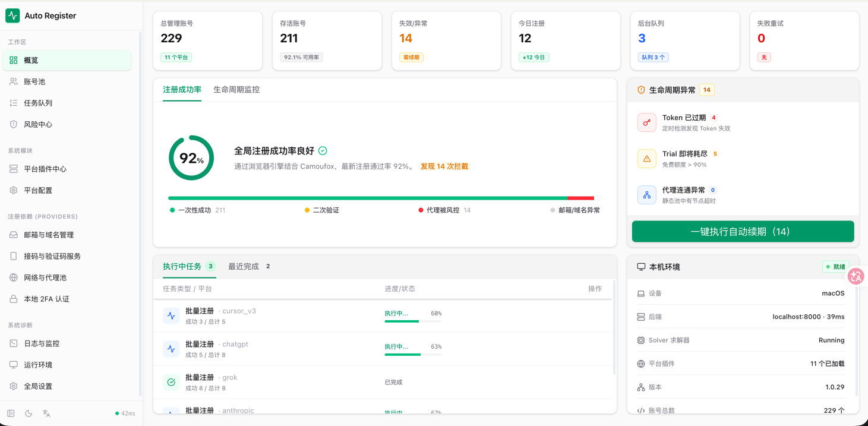Click the 一键执行自动续期 (14) button

point(743,232)
